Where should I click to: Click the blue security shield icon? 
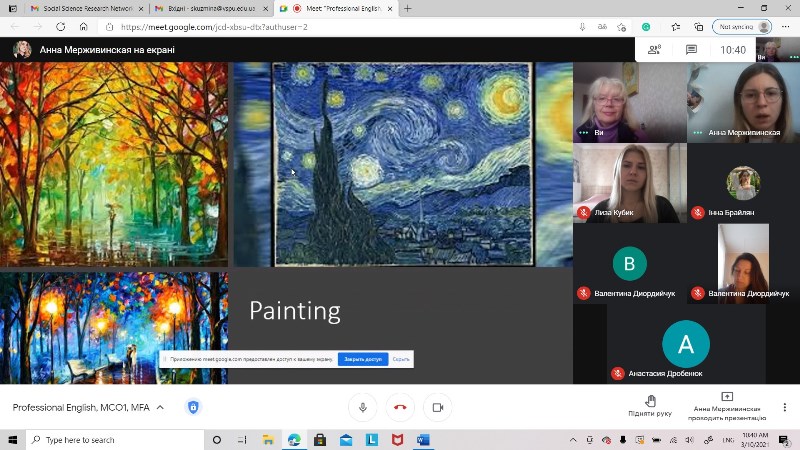(x=193, y=407)
